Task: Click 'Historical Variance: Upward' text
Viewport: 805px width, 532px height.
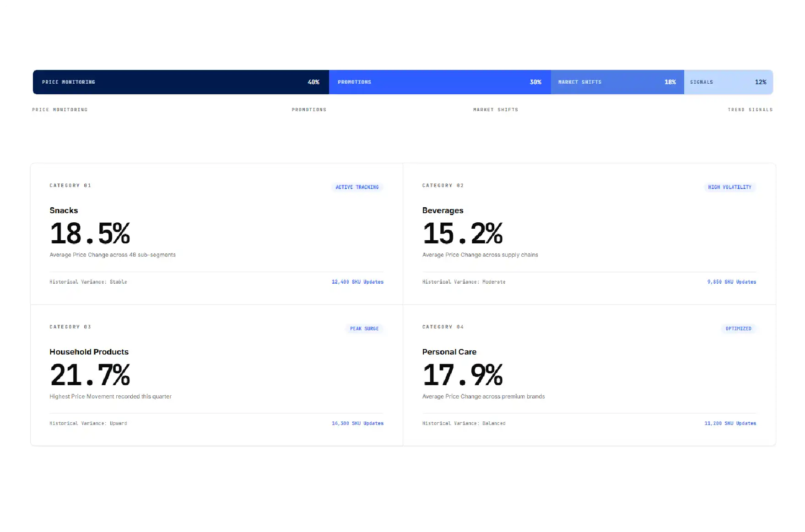Action: 88,423
